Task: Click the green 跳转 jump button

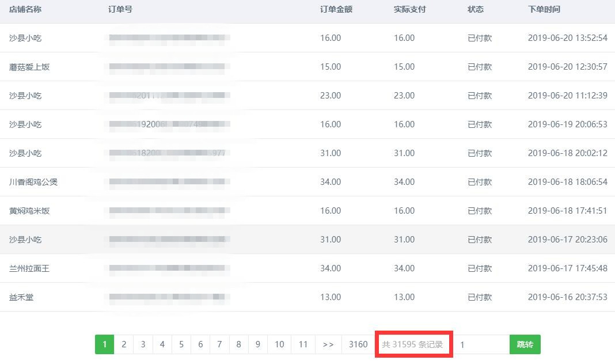Action: point(525,344)
